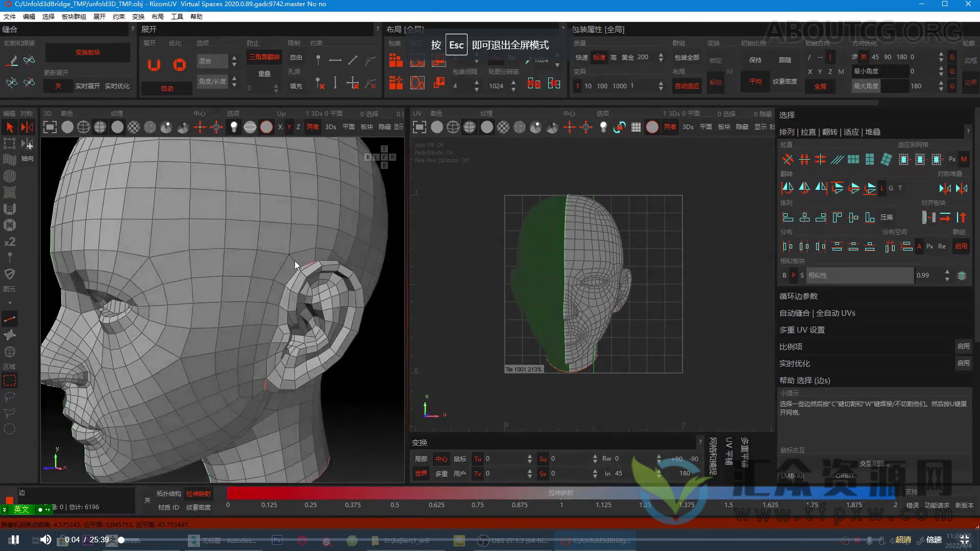Image resolution: width=980 pixels, height=551 pixels.
Task: Toggle 关 under 更新展开
Action: [x=58, y=86]
